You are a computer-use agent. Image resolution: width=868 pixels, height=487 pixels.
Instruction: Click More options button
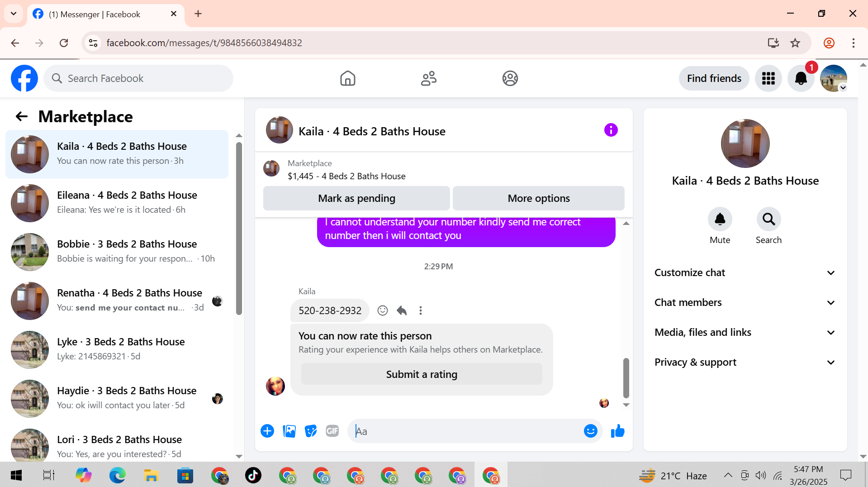point(539,198)
